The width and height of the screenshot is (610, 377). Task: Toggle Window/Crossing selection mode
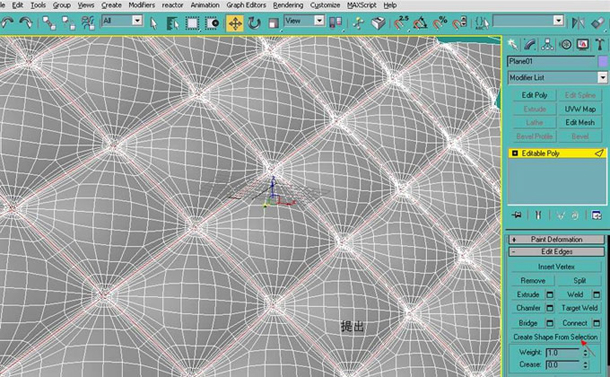pyautogui.click(x=212, y=23)
